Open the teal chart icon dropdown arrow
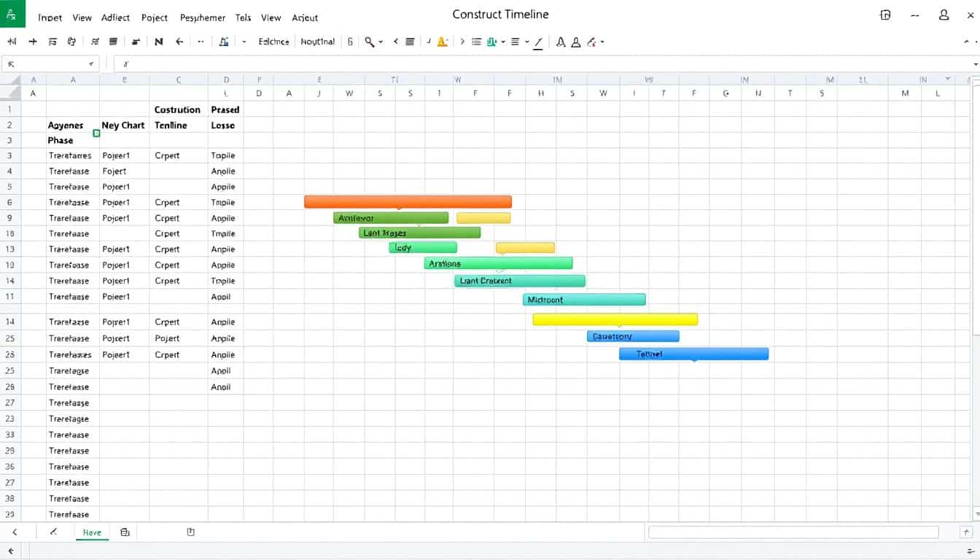Image resolution: width=980 pixels, height=560 pixels. [x=503, y=42]
